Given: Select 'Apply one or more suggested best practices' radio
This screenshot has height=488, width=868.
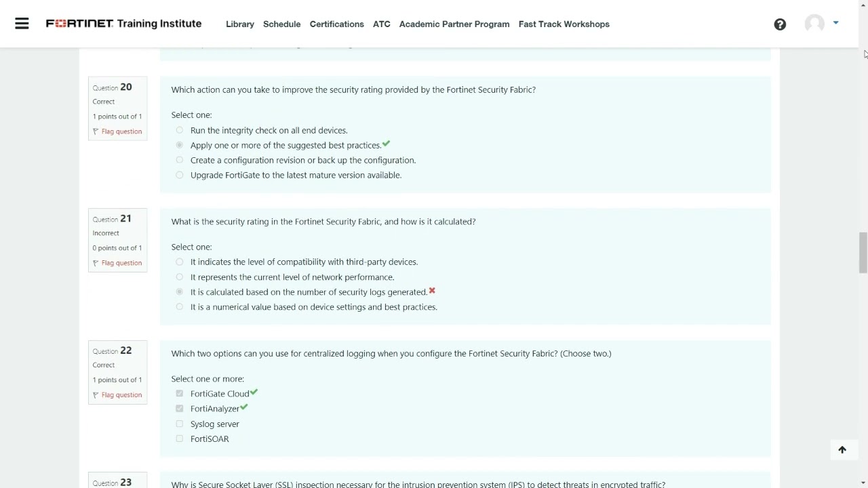Looking at the screenshot, I should click(x=180, y=145).
